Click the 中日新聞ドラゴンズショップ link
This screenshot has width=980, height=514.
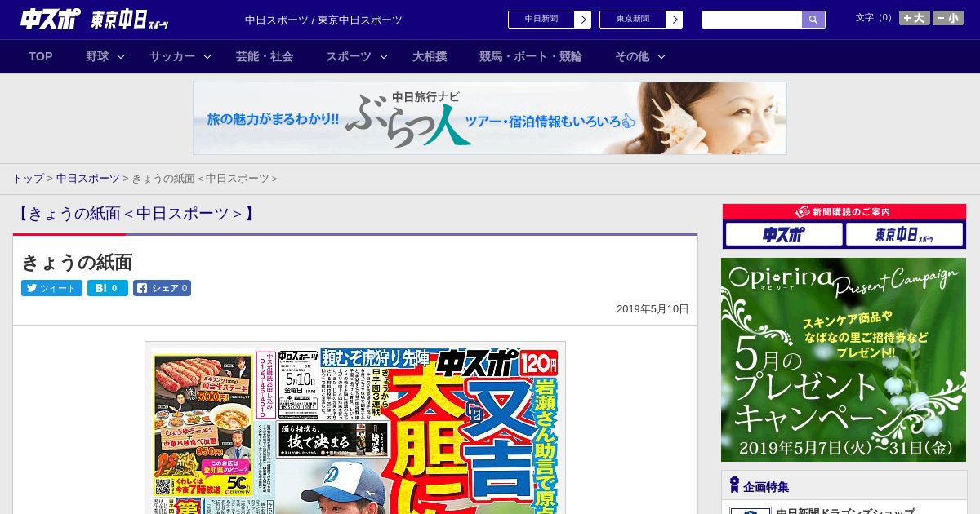pos(845,510)
